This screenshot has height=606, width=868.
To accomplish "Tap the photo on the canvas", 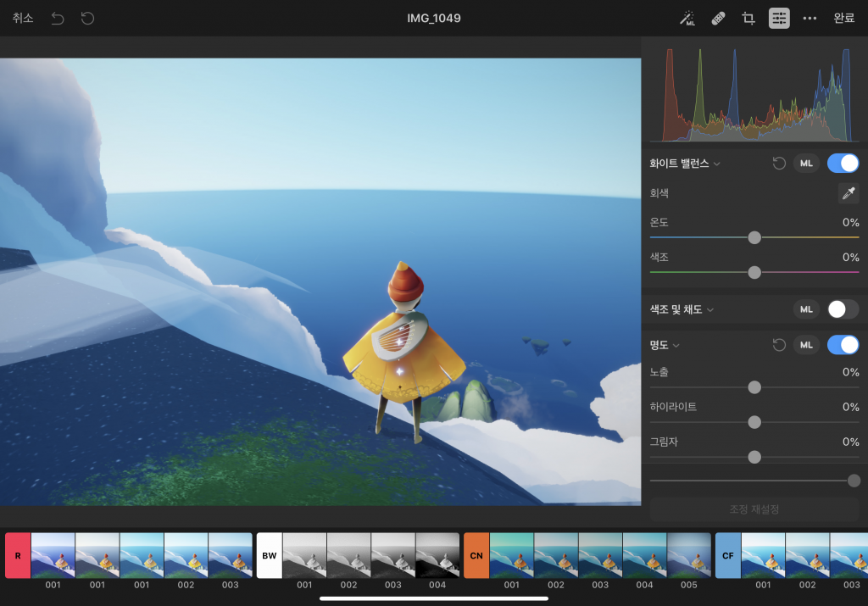I will (320, 281).
